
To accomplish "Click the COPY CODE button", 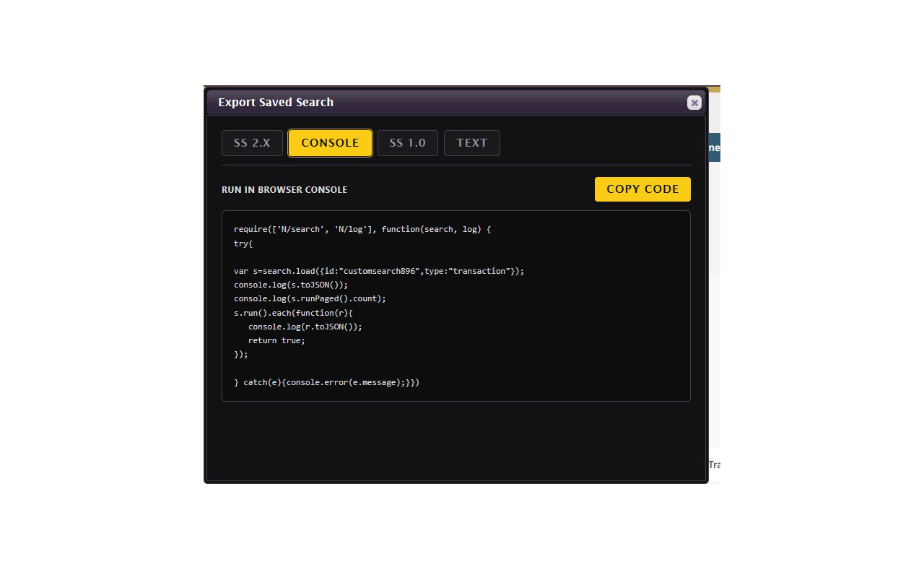I will [642, 189].
